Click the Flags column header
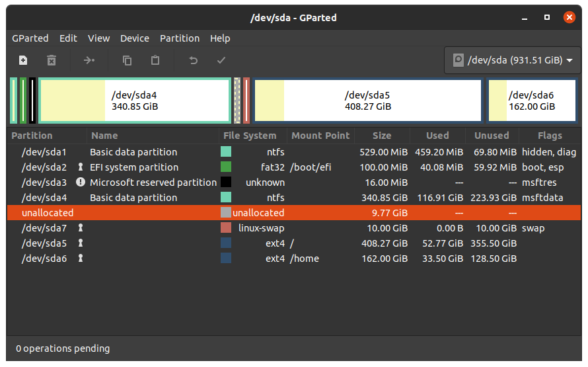The width and height of the screenshot is (588, 367). [550, 136]
